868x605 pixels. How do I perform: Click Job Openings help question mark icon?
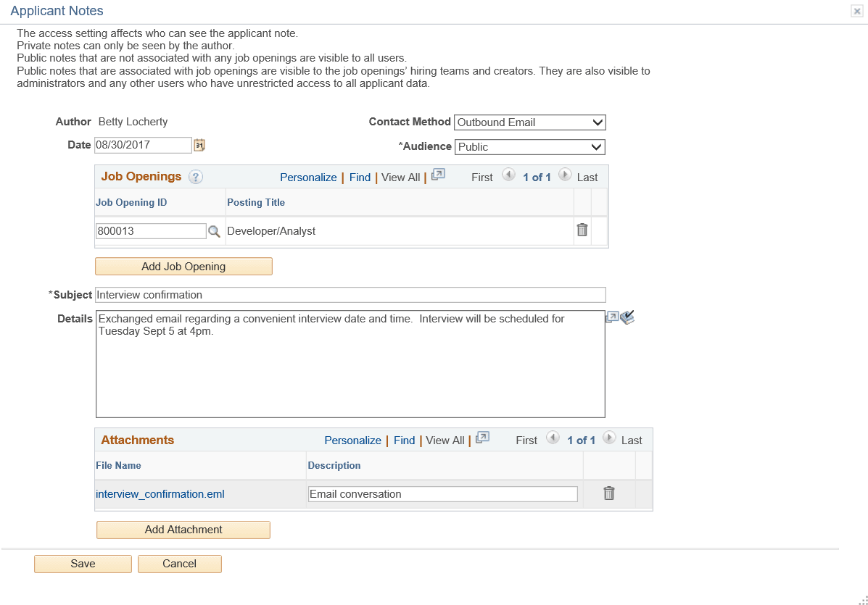195,177
